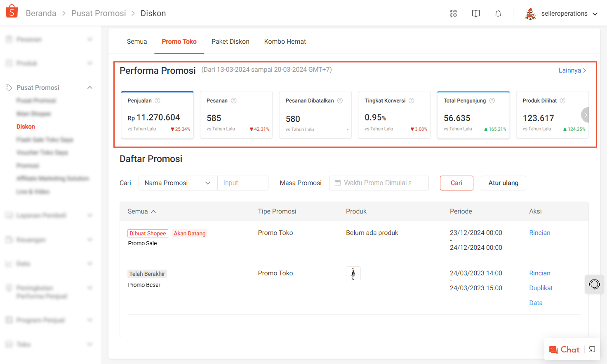Open the notifications bell
This screenshot has width=607, height=364.
[x=498, y=14]
